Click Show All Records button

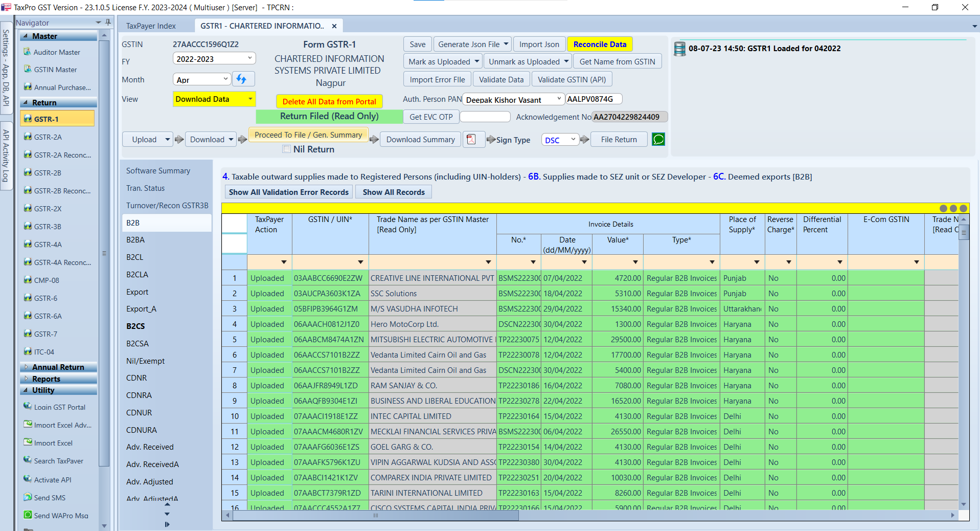coord(394,192)
